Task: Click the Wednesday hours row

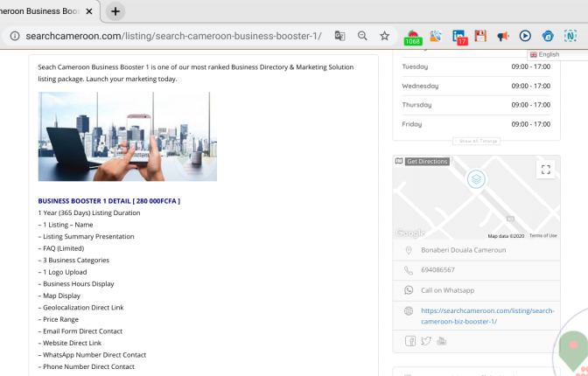Action: [x=476, y=86]
